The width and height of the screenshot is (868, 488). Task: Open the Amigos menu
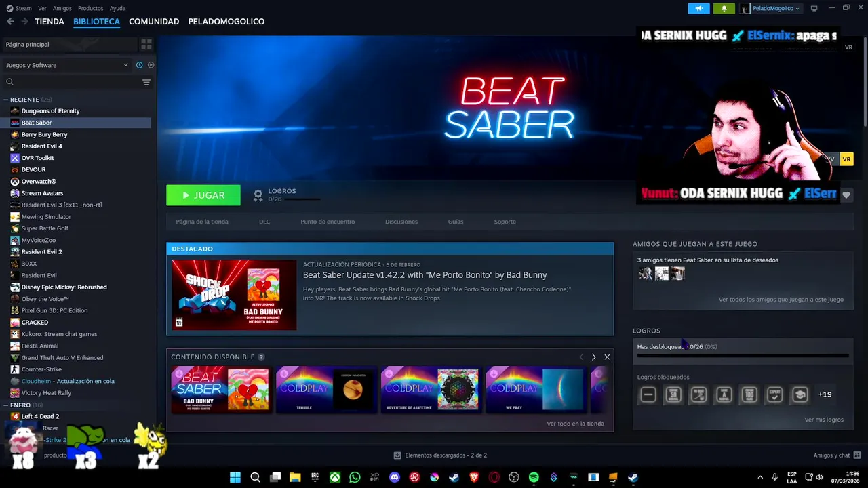62,8
